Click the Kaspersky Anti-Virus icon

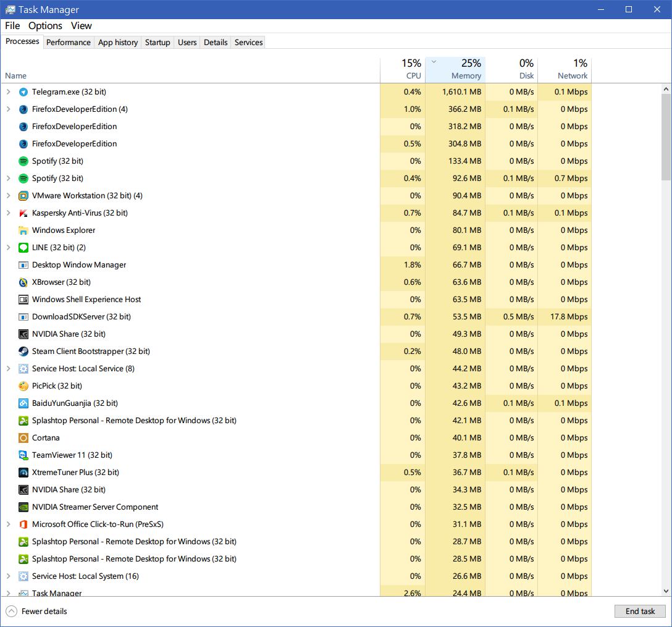(x=23, y=213)
